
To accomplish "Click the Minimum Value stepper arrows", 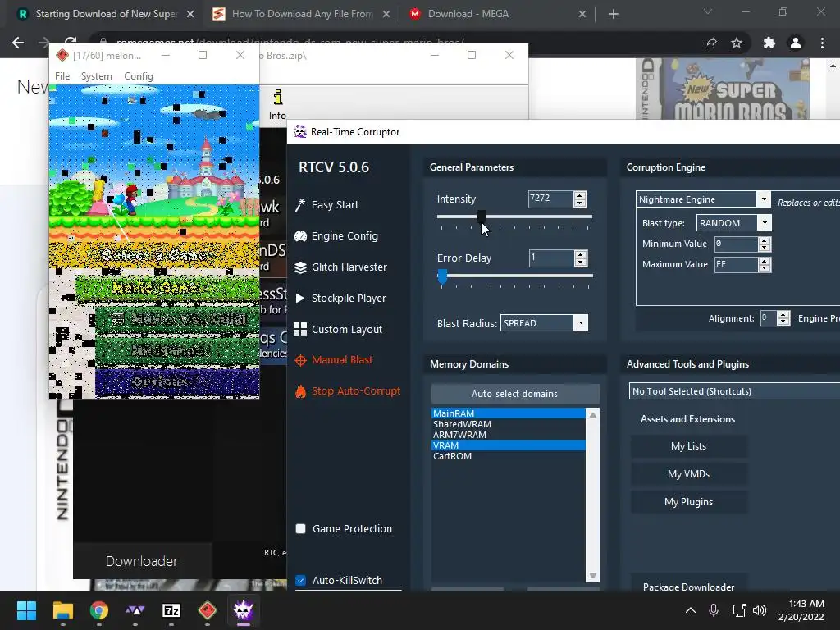I will pos(765,244).
